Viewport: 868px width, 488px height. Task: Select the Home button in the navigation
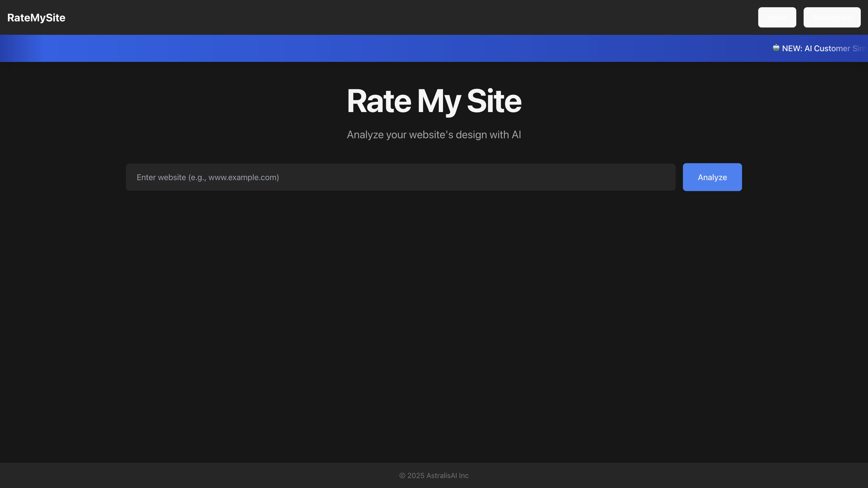[x=777, y=17]
